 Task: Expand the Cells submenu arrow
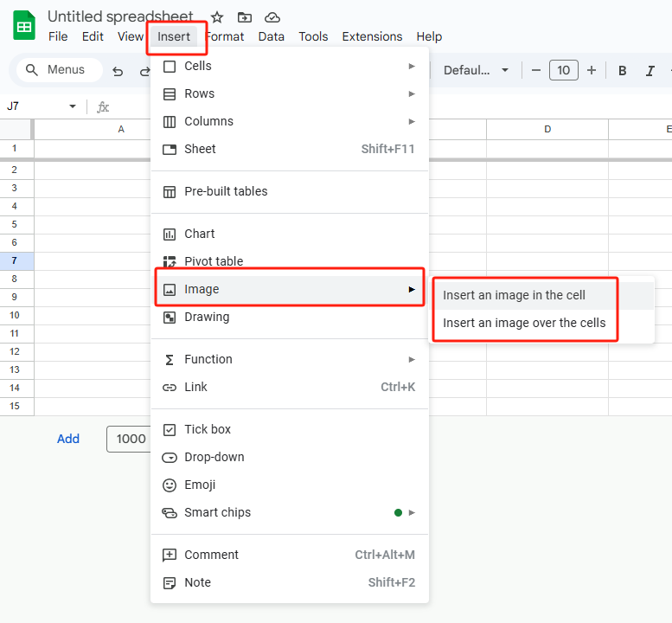[x=412, y=66]
